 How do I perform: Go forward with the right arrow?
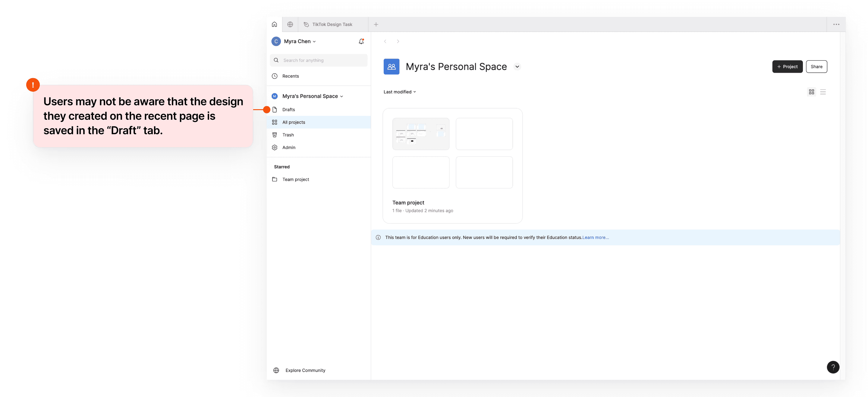pyautogui.click(x=398, y=41)
